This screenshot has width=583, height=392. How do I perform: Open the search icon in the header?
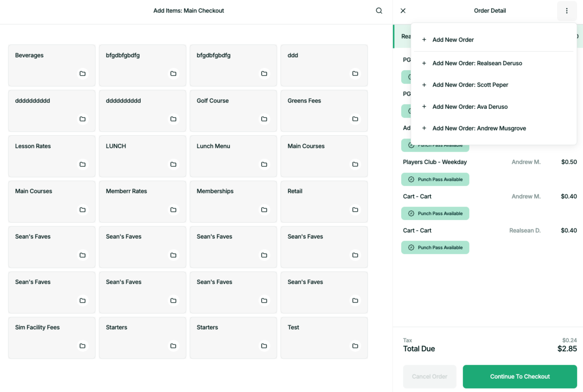coord(379,11)
